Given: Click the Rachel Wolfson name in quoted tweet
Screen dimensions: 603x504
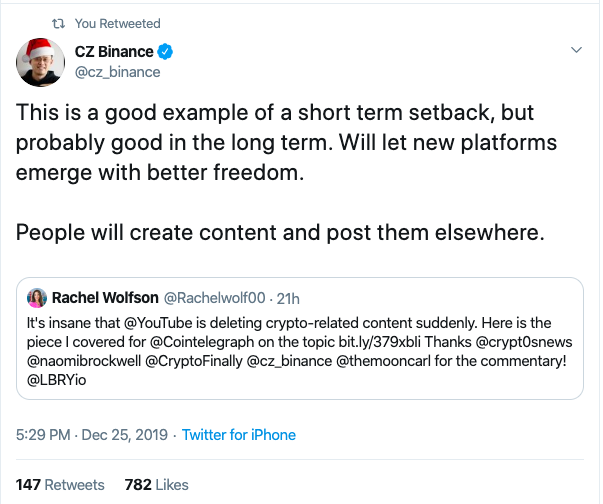Looking at the screenshot, I should click(x=105, y=298).
